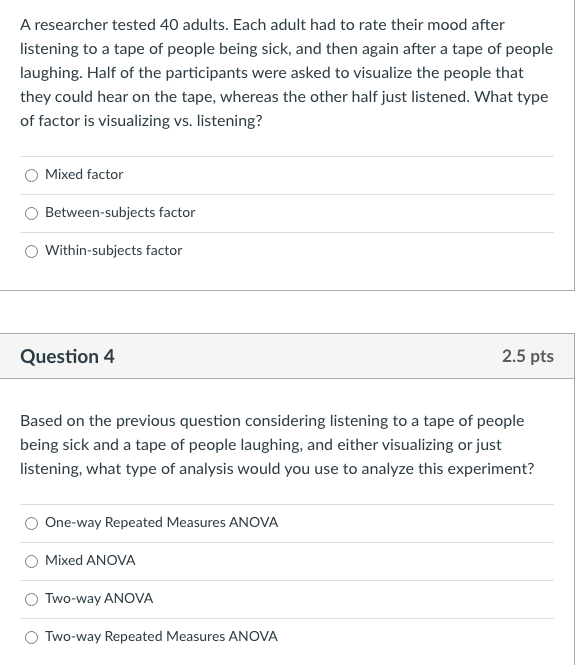
Task: Click the 'One-way Repeated Measures ANOVA' label text
Action: (x=162, y=522)
